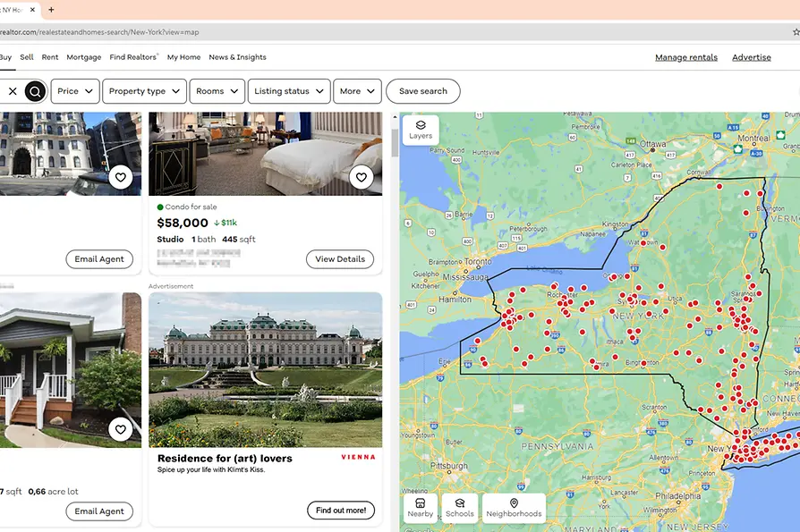The height and width of the screenshot is (532, 800).
Task: Open the Rooms filter dropdown
Action: click(x=217, y=91)
